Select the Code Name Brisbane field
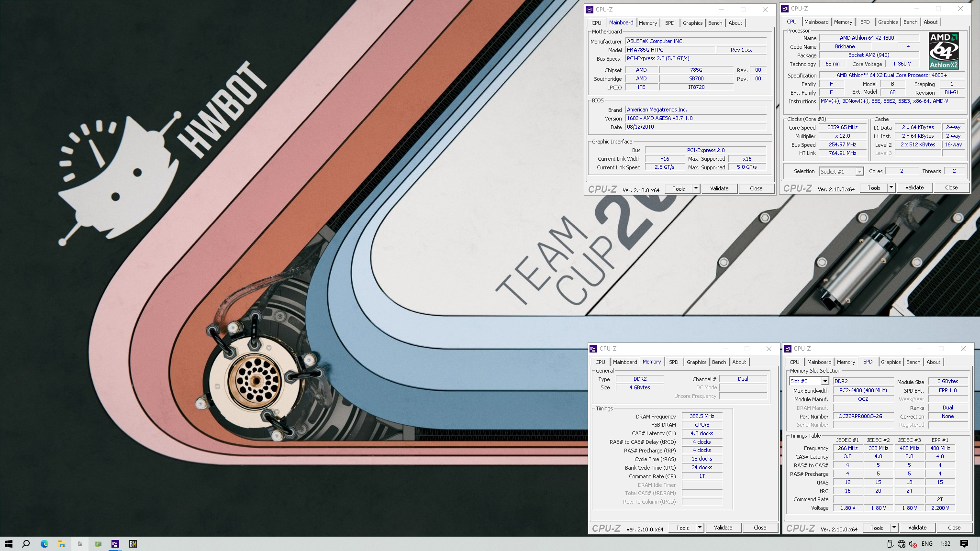The width and height of the screenshot is (980, 551). tap(845, 46)
